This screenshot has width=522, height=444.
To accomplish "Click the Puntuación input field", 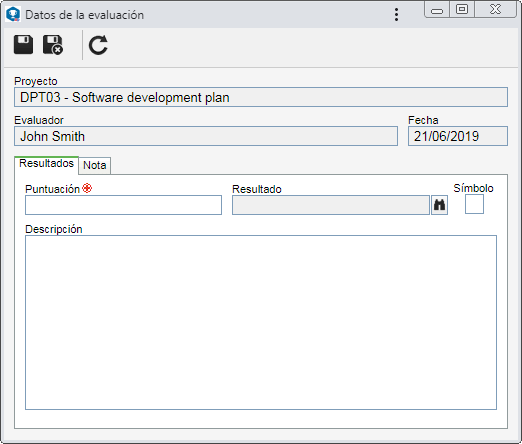I will pos(123,205).
